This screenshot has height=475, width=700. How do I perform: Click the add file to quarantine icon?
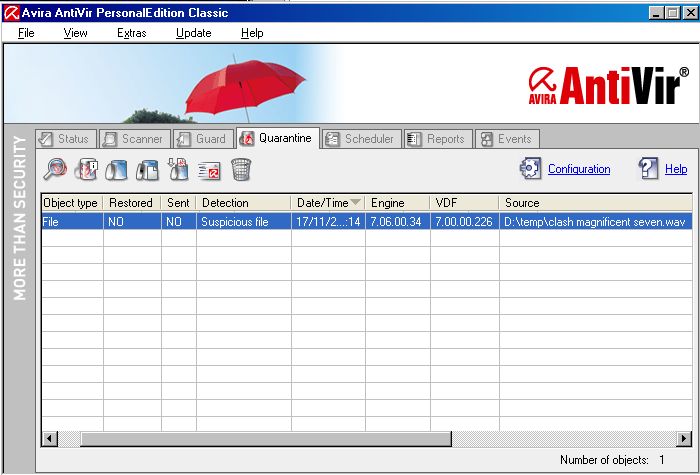[x=178, y=170]
